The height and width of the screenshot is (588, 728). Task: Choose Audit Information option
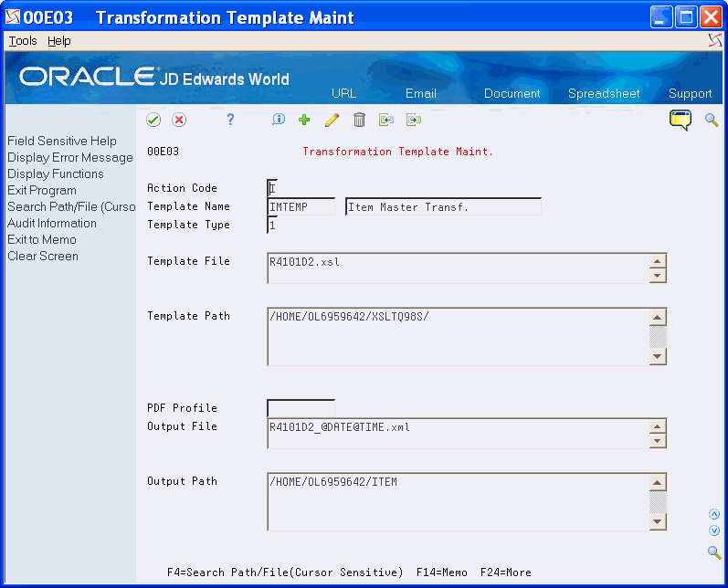52,223
